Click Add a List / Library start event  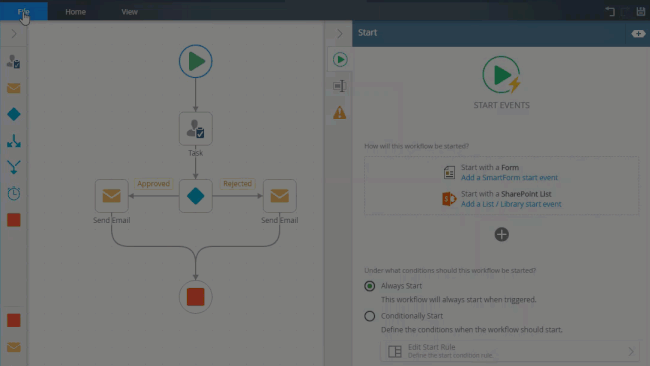pyautogui.click(x=511, y=204)
